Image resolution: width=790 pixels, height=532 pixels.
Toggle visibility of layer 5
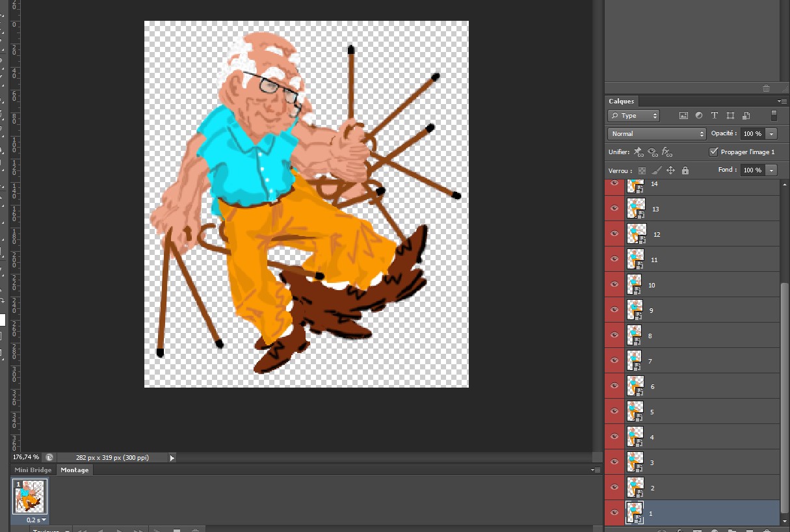(614, 411)
